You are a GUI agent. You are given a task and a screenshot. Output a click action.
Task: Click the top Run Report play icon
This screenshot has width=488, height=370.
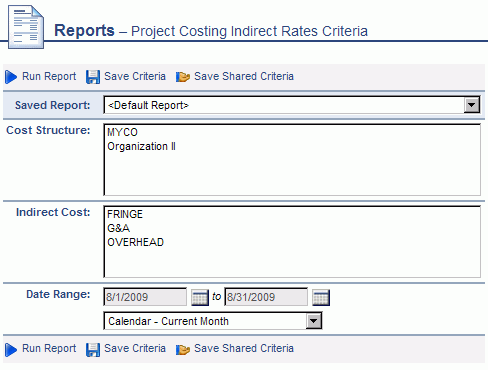[11, 77]
